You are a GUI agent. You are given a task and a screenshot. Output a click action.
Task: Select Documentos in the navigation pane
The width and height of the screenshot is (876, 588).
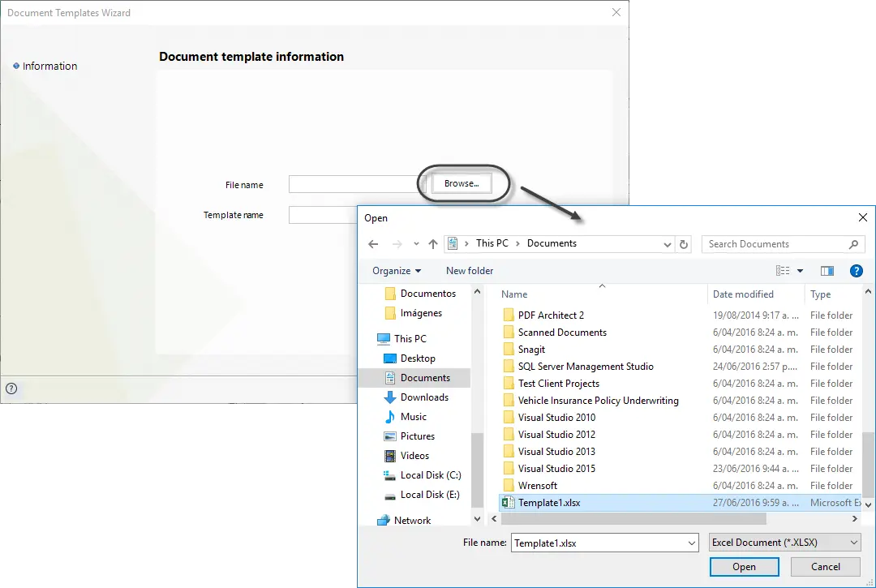(x=421, y=294)
